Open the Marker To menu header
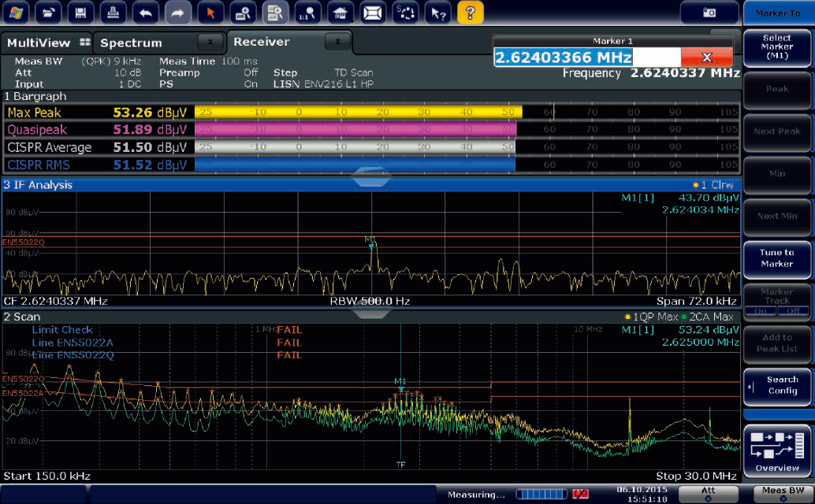815x504 pixels. (x=778, y=13)
